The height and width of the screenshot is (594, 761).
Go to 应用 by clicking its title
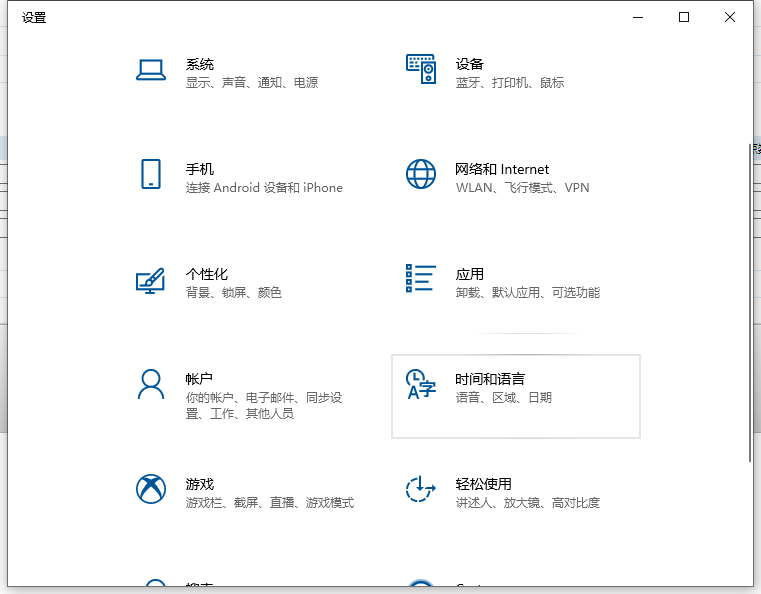pos(469,274)
